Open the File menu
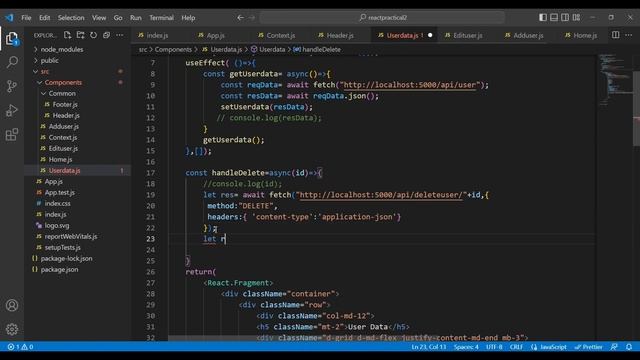The height and width of the screenshot is (360, 640). coord(26,18)
